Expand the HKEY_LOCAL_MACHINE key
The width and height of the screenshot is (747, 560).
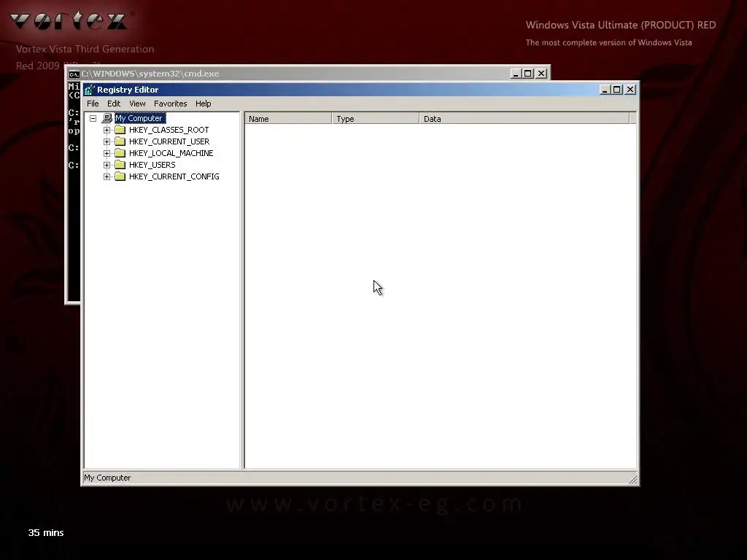[x=107, y=153]
